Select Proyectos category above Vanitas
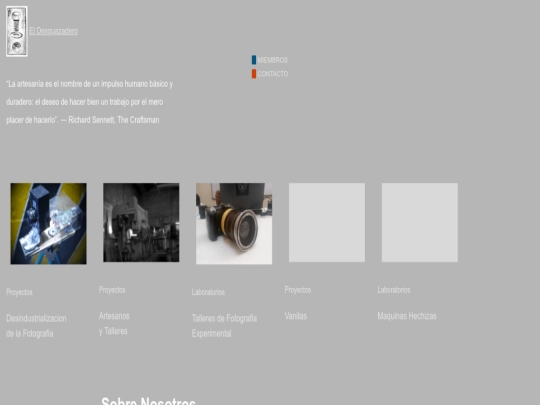Viewport: 540px width, 405px height. [298, 290]
